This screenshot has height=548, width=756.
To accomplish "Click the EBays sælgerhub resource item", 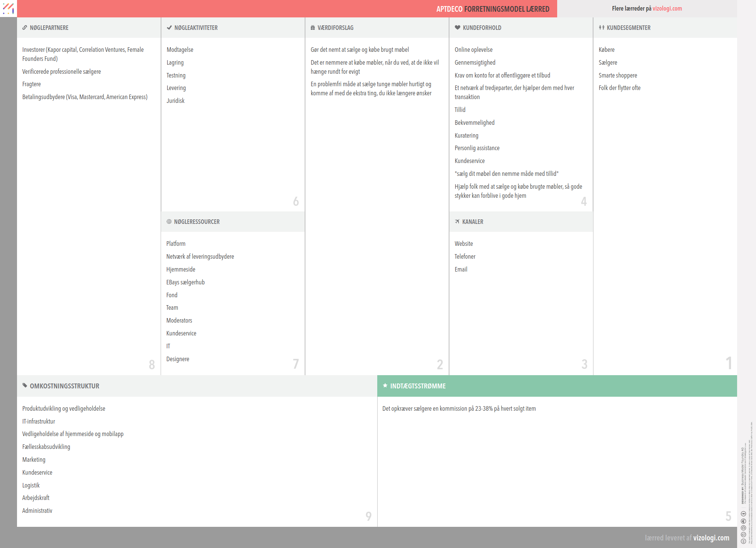I will tap(185, 282).
